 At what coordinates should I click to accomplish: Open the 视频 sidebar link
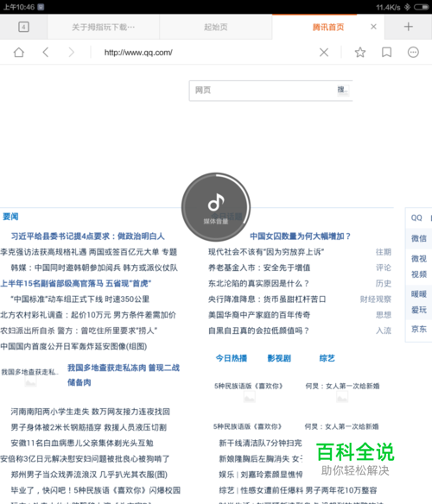point(418,274)
